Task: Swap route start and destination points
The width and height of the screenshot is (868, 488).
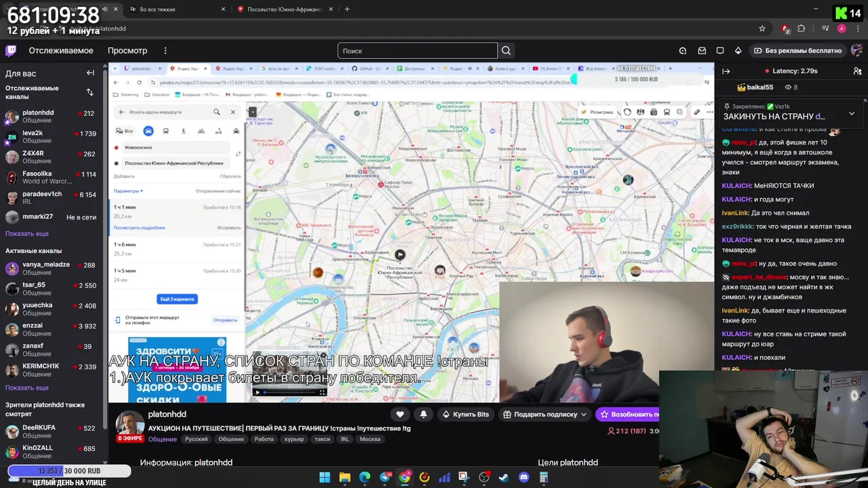Action: pos(237,155)
